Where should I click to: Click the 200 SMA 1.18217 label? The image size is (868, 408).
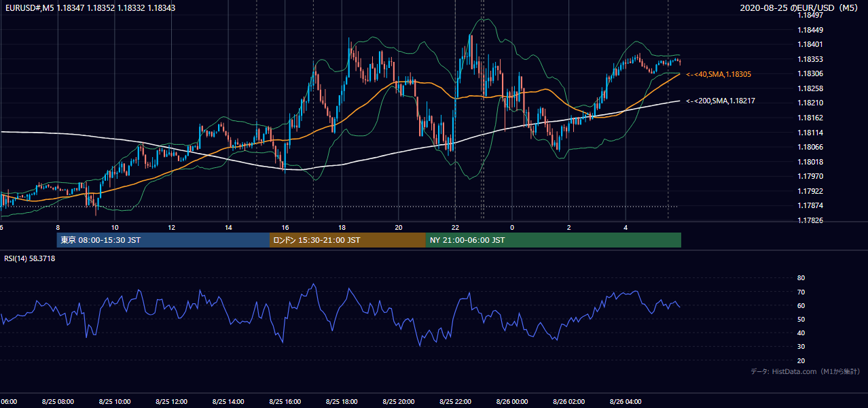pos(721,101)
